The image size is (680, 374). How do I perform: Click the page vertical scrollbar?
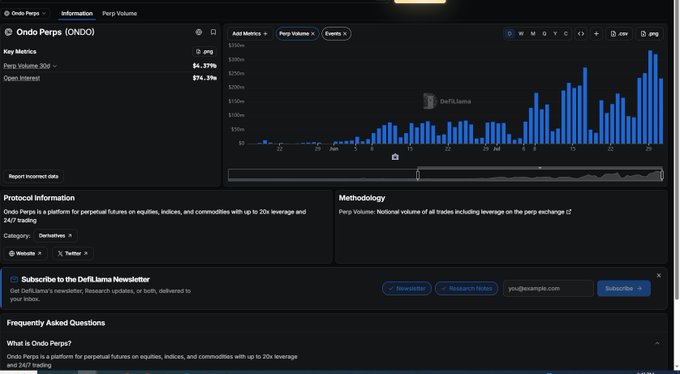coord(677,150)
